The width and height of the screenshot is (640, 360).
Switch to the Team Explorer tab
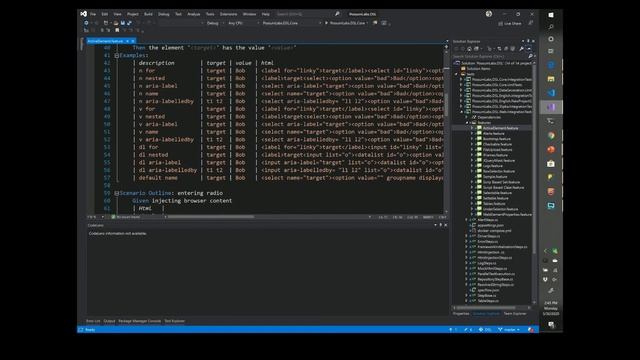click(515, 313)
